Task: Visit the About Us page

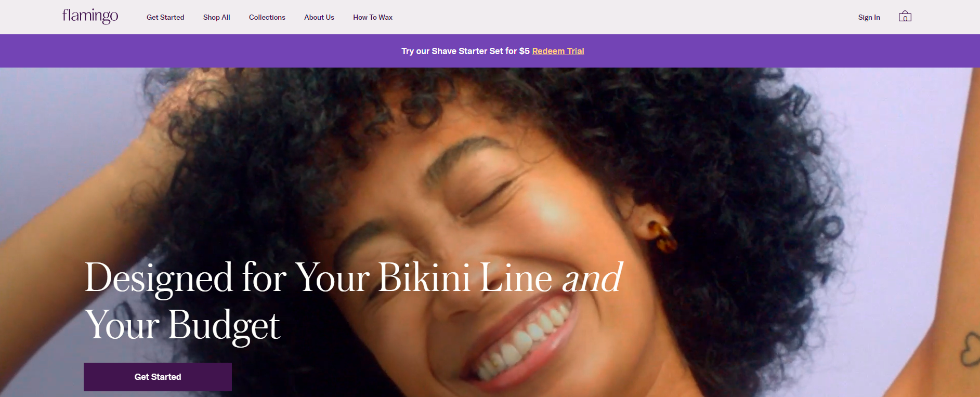Action: point(319,17)
